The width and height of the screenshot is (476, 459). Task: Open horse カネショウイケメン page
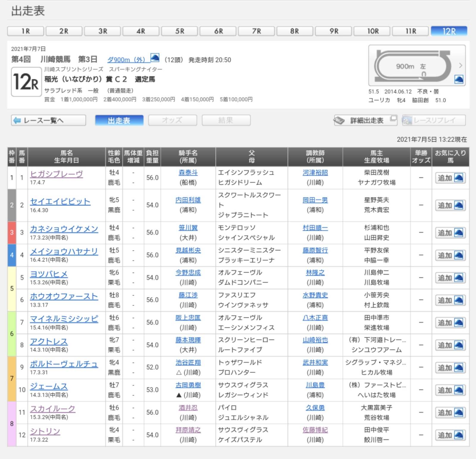64,229
